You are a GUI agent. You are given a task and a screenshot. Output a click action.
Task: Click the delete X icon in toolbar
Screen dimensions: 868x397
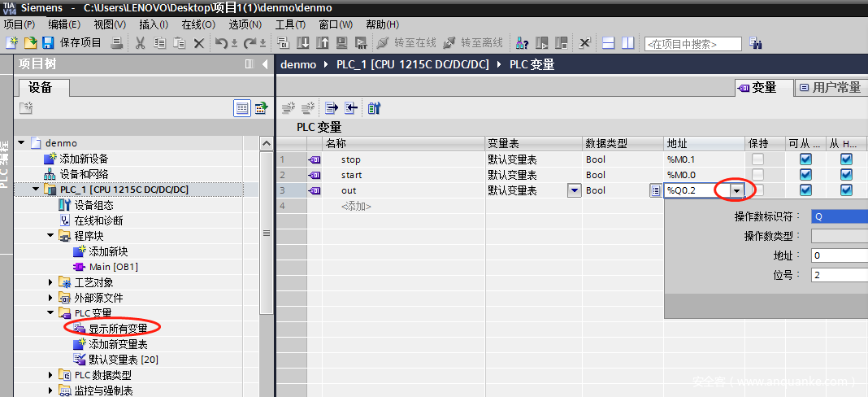point(199,43)
